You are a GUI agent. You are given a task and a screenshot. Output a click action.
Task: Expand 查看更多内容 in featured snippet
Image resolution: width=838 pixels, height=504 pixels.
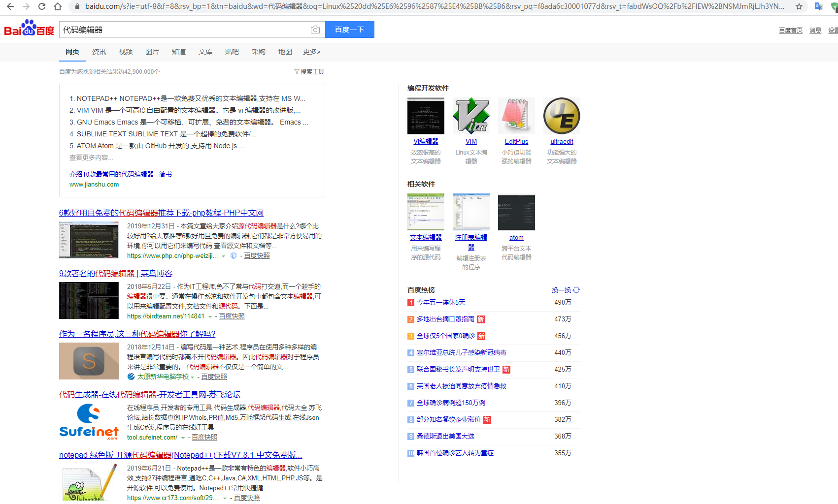pyautogui.click(x=91, y=157)
